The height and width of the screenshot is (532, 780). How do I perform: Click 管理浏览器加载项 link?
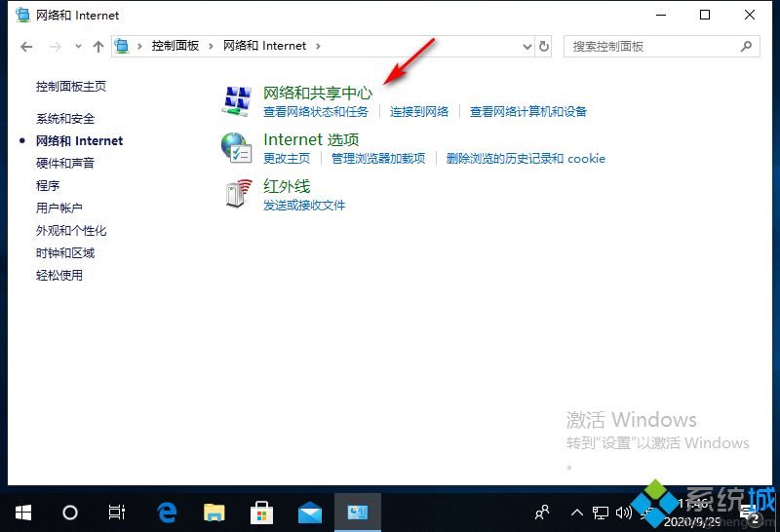378,159
